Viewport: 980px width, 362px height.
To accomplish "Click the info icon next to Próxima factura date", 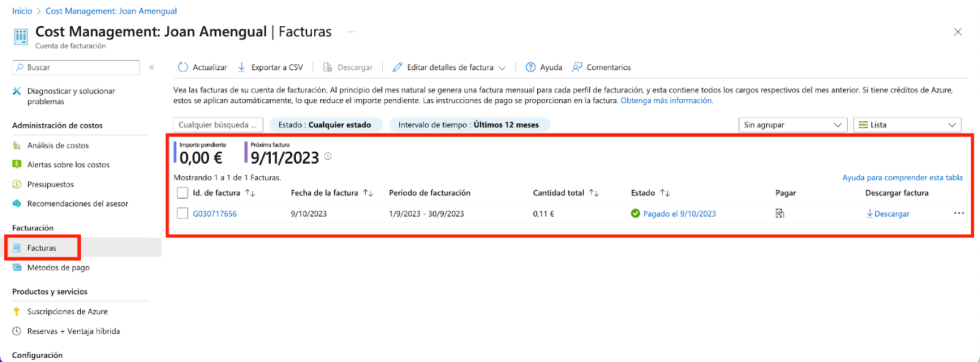I will [328, 156].
